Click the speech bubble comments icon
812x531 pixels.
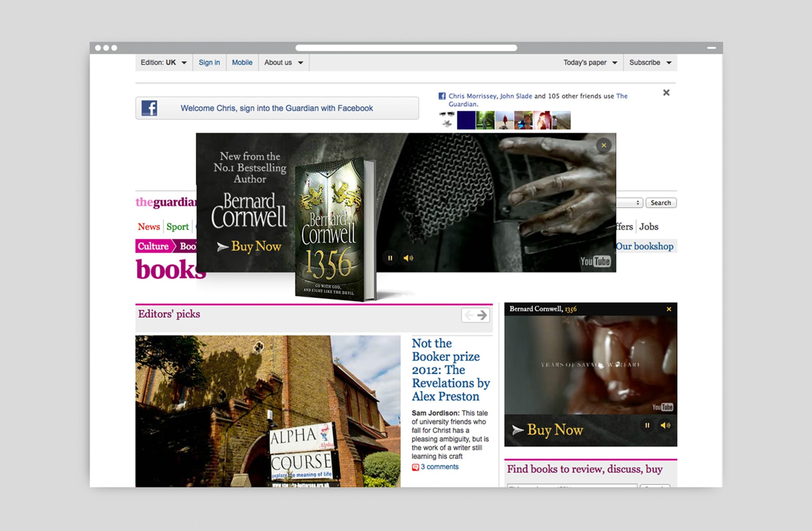(x=415, y=467)
